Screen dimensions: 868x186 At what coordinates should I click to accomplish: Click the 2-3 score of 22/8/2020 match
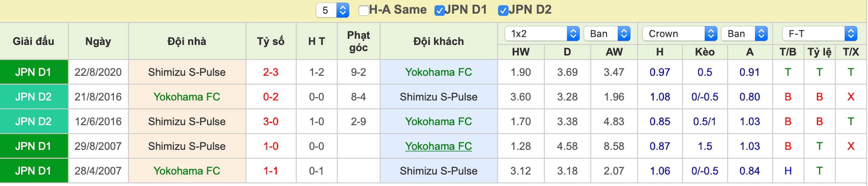[x=271, y=72]
